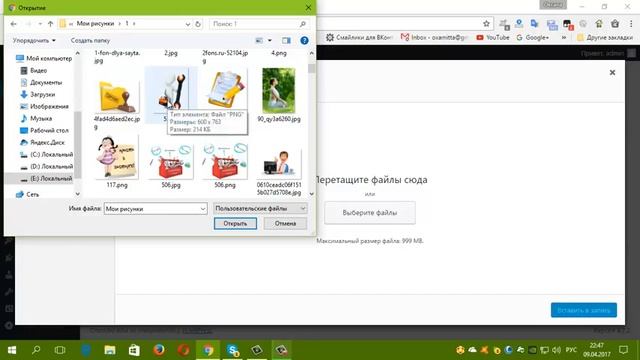Open file dialog help
Image resolution: width=640 pixels, height=360 pixels.
coord(304,40)
